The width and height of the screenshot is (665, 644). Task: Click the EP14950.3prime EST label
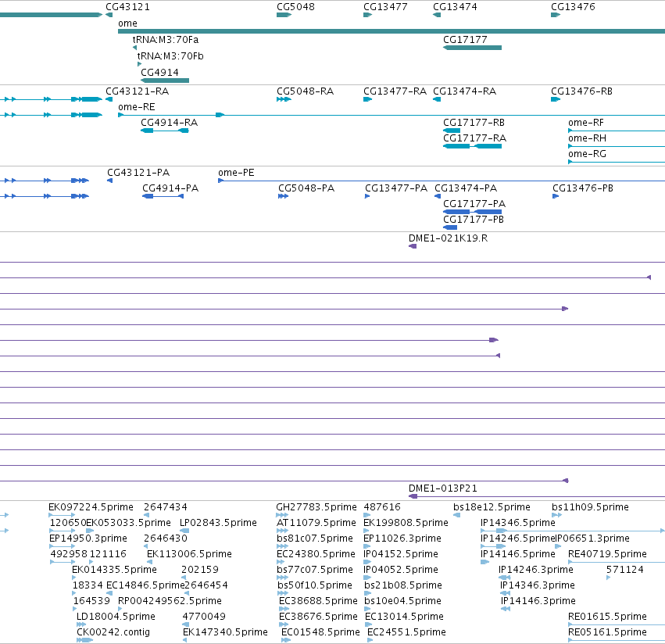(x=88, y=538)
